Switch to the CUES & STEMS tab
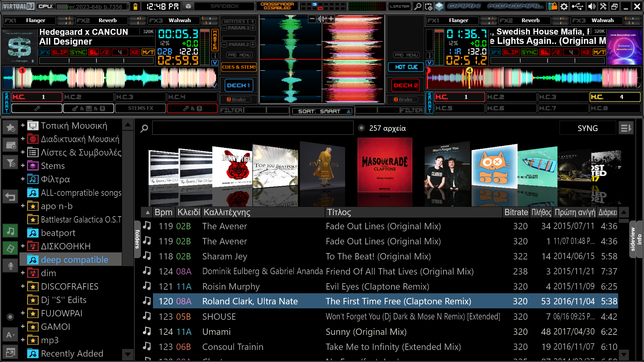 (239, 67)
